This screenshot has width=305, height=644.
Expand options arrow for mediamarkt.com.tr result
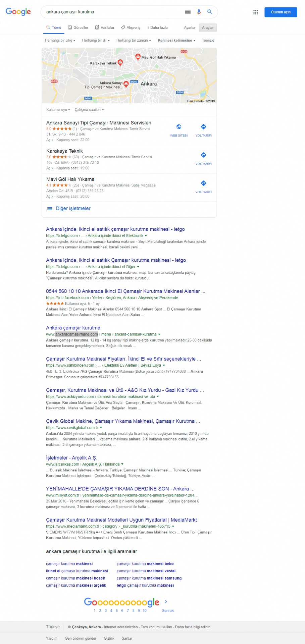(x=173, y=527)
